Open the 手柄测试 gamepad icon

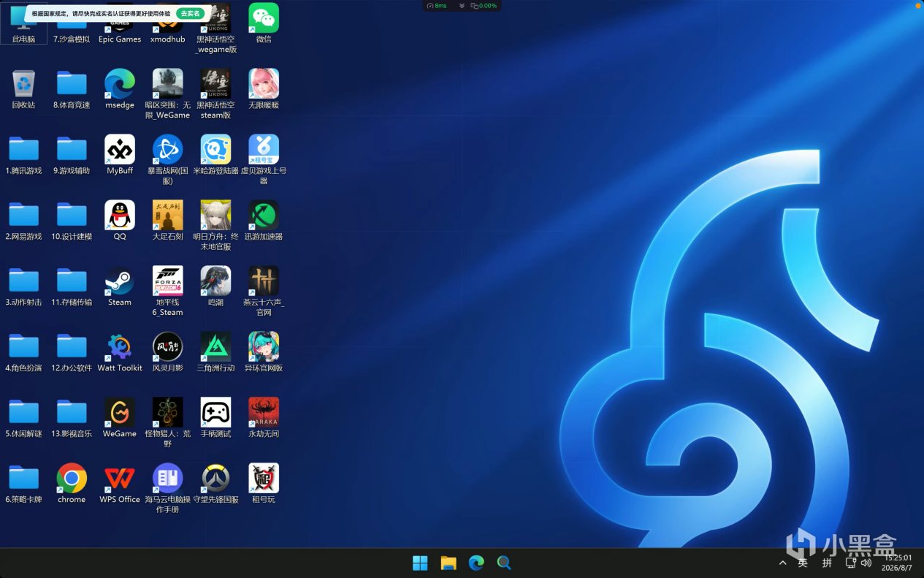(x=215, y=413)
